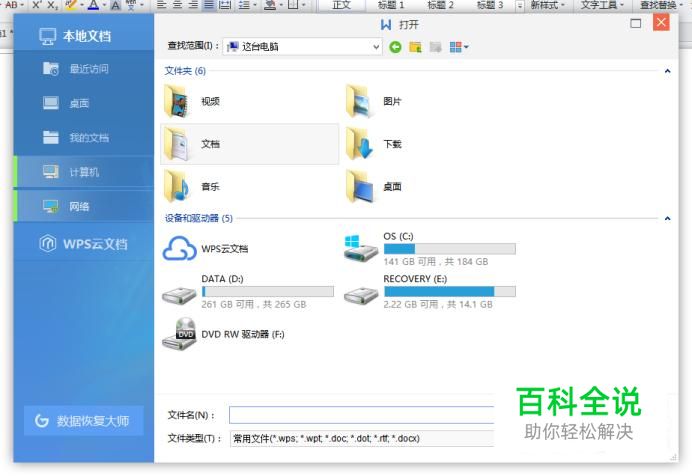
Task: Apply 标题 1 style in WPS toolbar
Action: point(391,5)
